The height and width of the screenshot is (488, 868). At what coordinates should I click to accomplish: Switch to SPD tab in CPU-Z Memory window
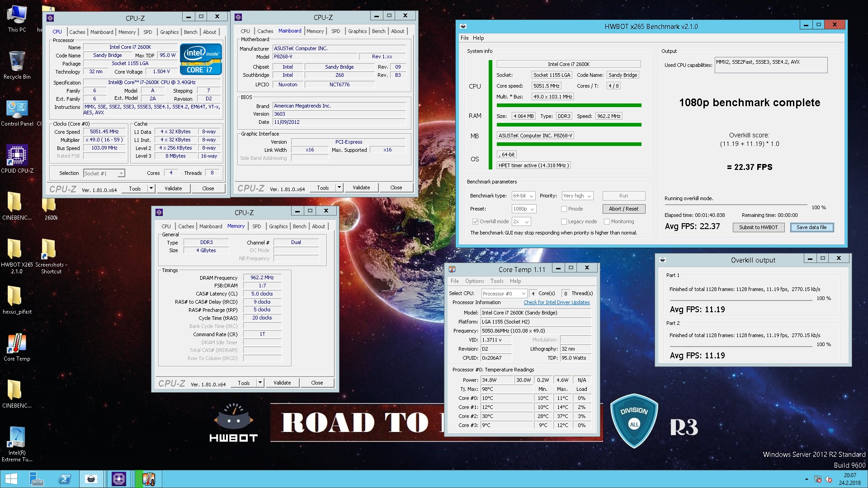(x=256, y=226)
